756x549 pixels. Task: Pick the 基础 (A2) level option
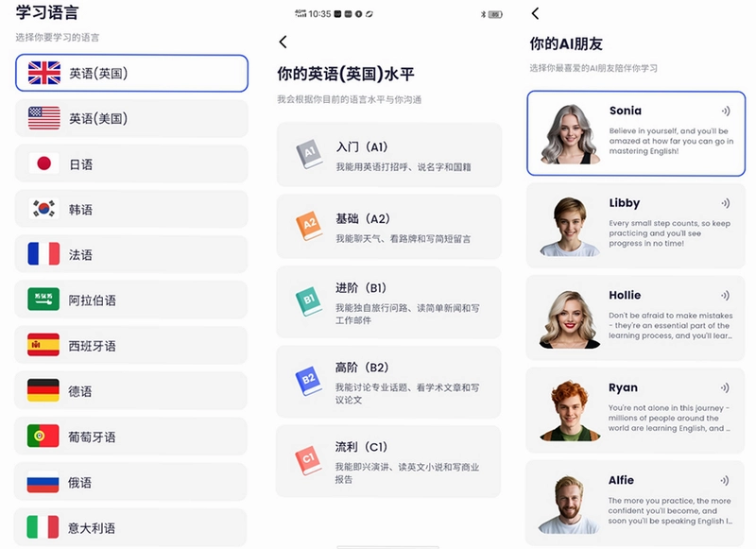pyautogui.click(x=389, y=227)
